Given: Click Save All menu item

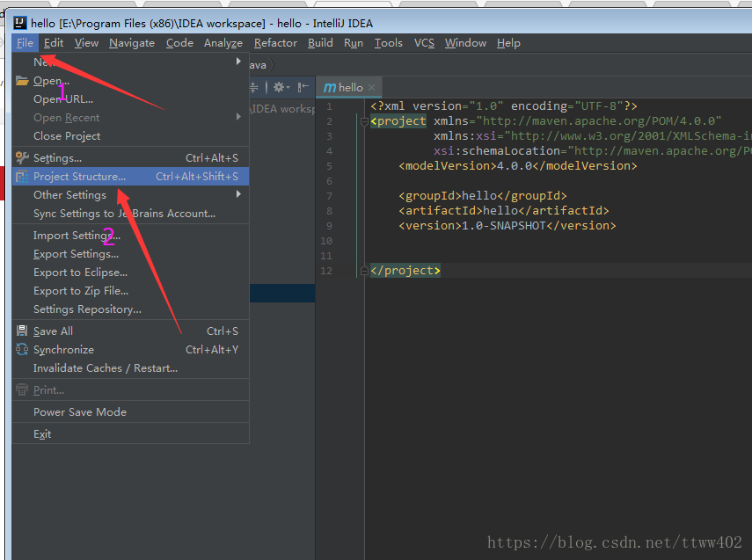Looking at the screenshot, I should (x=130, y=331).
